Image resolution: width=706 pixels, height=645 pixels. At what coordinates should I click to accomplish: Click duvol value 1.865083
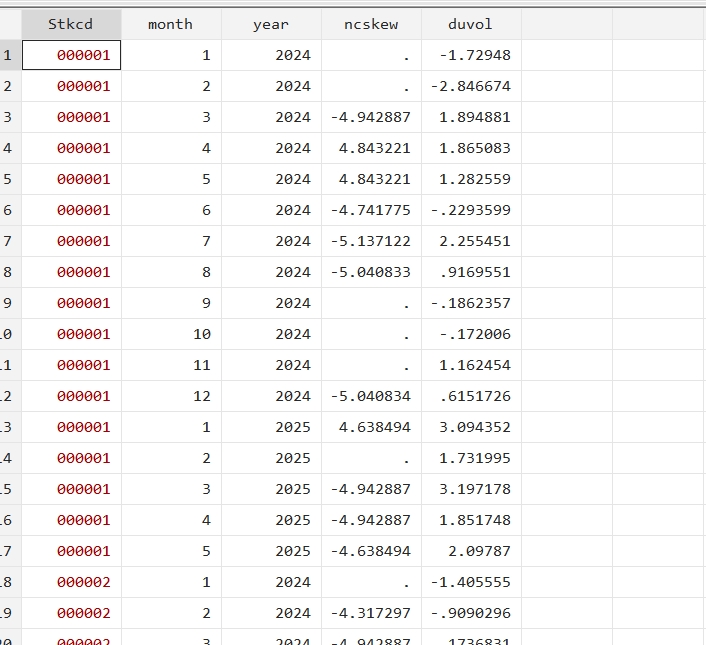pos(471,148)
